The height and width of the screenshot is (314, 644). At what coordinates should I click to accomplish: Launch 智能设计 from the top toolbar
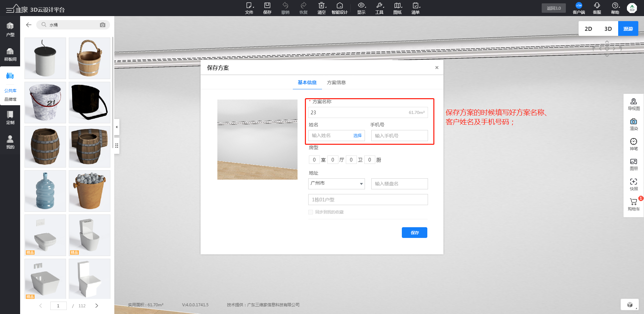point(340,8)
